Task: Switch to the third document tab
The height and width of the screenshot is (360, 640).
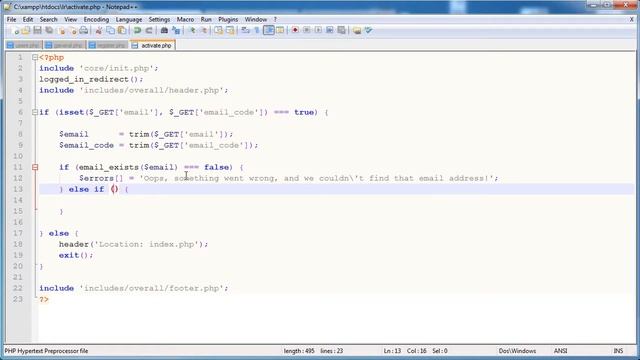Action: tap(107, 45)
